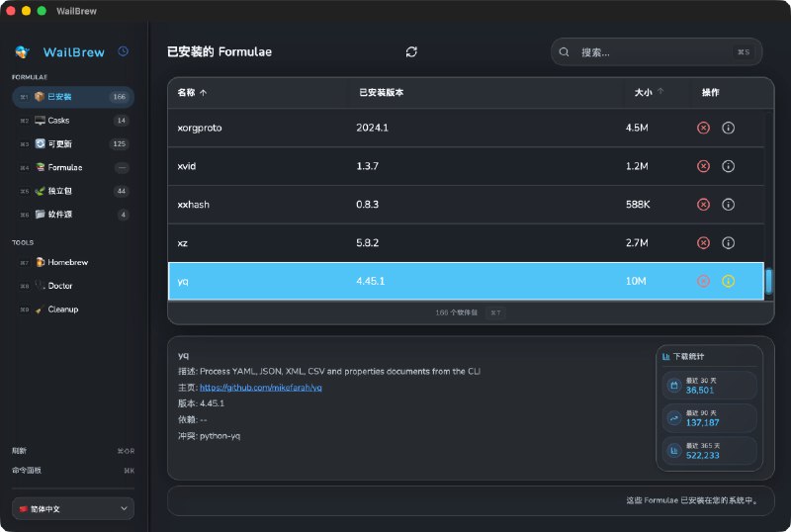
Task: Show info for xorgproto
Action: [728, 128]
